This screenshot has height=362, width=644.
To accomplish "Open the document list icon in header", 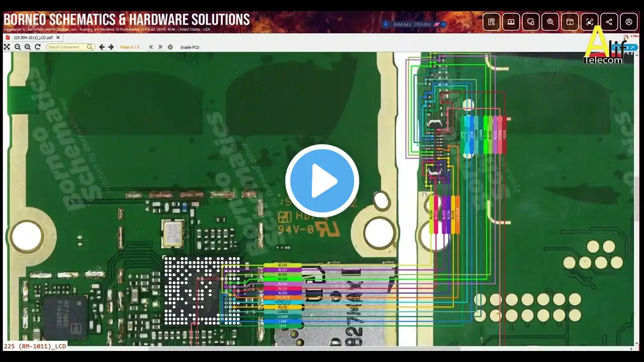I will coord(492,22).
